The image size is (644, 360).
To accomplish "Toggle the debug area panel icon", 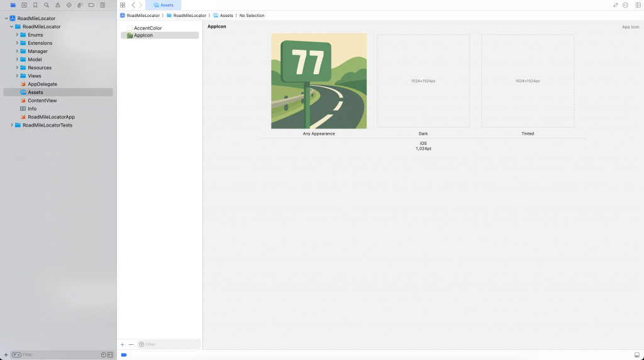I will [637, 355].
